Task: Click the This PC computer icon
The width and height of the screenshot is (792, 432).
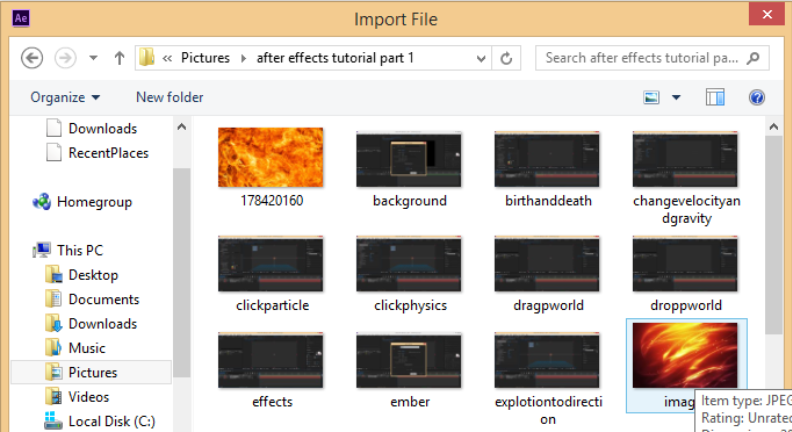Action: [41, 250]
